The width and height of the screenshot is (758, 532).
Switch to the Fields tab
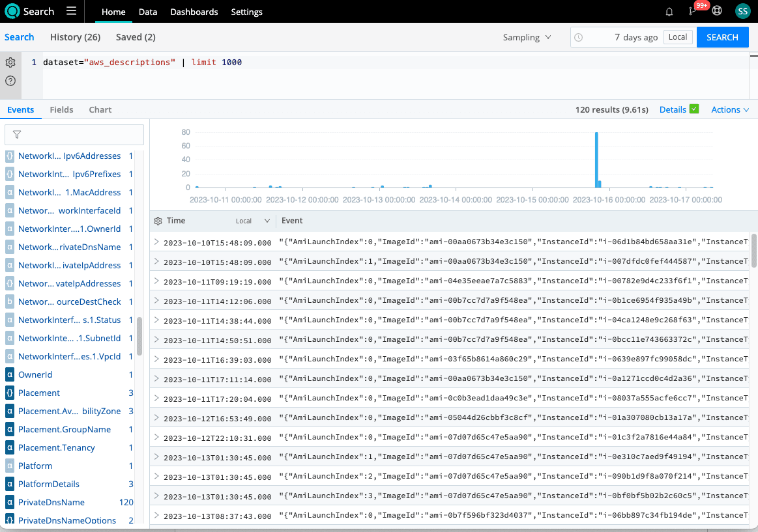61,109
